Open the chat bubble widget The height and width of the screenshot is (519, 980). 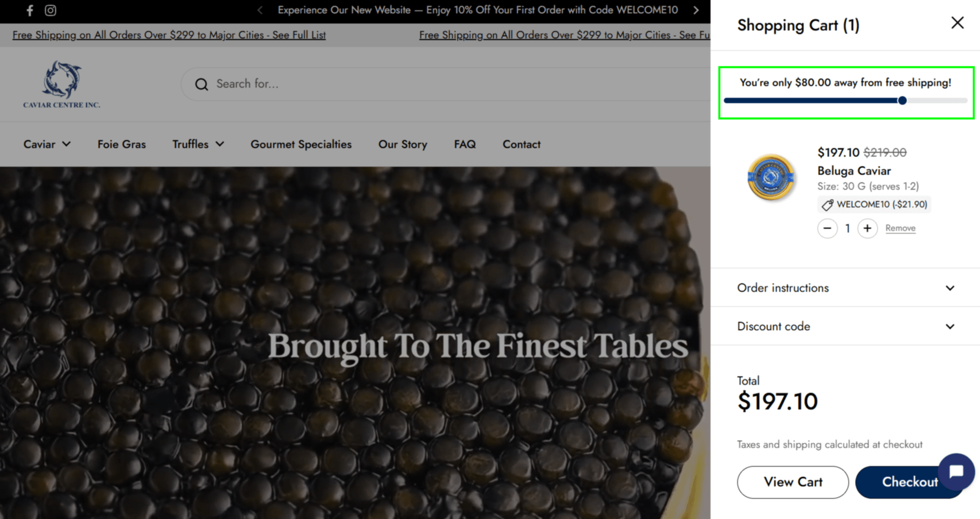coord(956,471)
